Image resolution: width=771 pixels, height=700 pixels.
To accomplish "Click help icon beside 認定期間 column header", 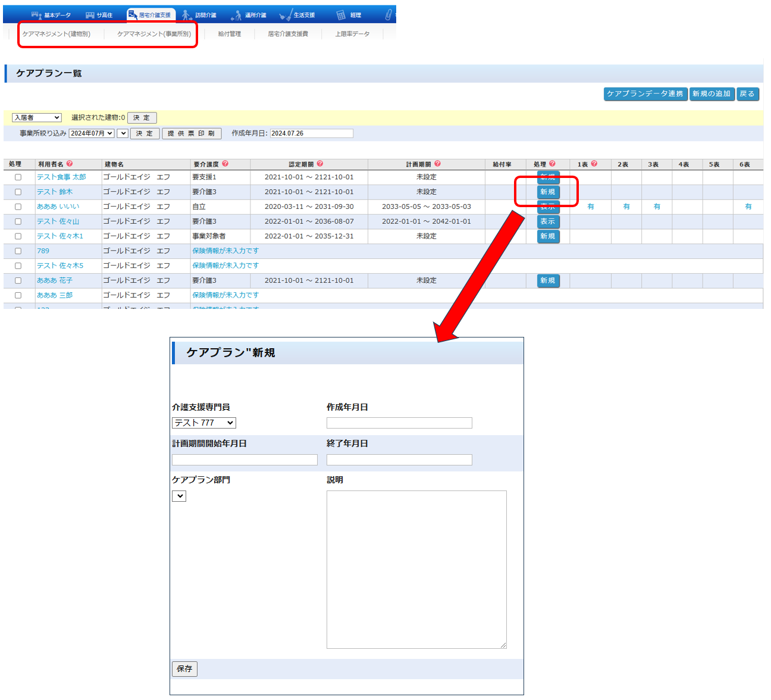I will [x=320, y=164].
